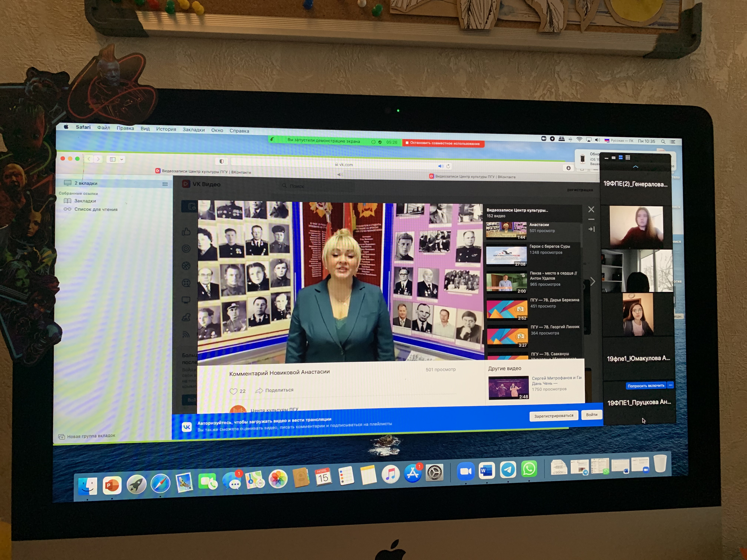
Task: Open Safari downloads arrow icon
Action: pos(568,168)
